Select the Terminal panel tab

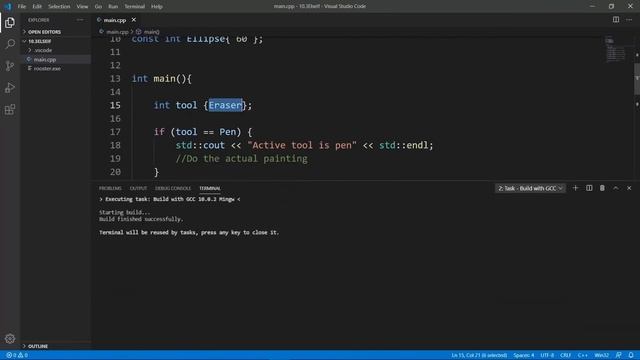210,188
